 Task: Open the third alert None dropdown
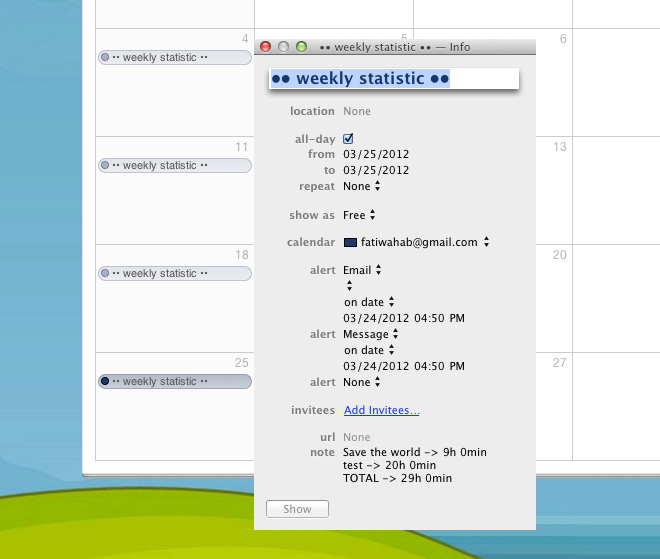click(362, 382)
